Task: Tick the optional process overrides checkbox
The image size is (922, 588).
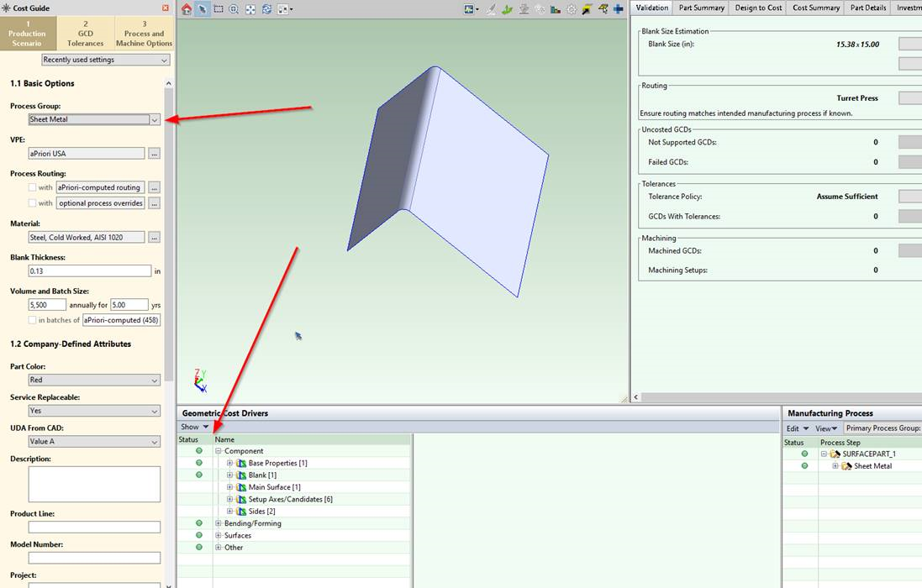Action: click(33, 203)
